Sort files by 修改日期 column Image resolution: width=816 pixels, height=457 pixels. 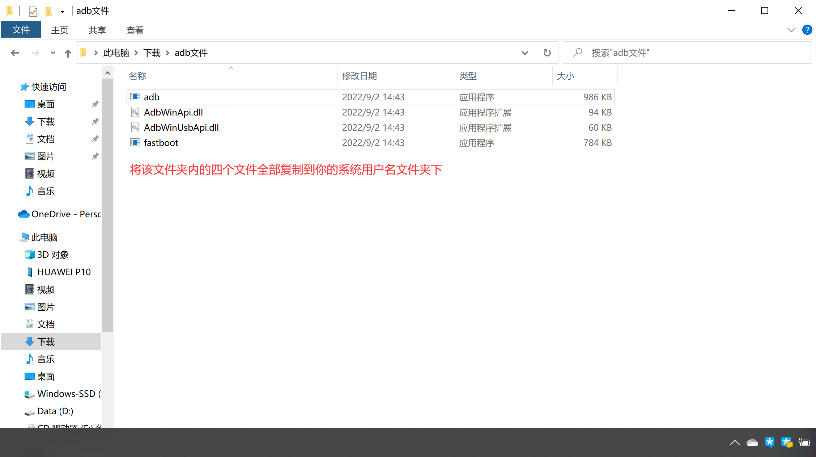(360, 76)
